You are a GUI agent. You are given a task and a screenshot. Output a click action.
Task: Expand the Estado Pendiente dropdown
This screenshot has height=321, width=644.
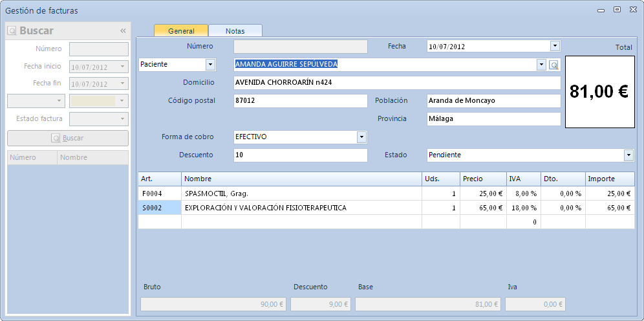(628, 155)
